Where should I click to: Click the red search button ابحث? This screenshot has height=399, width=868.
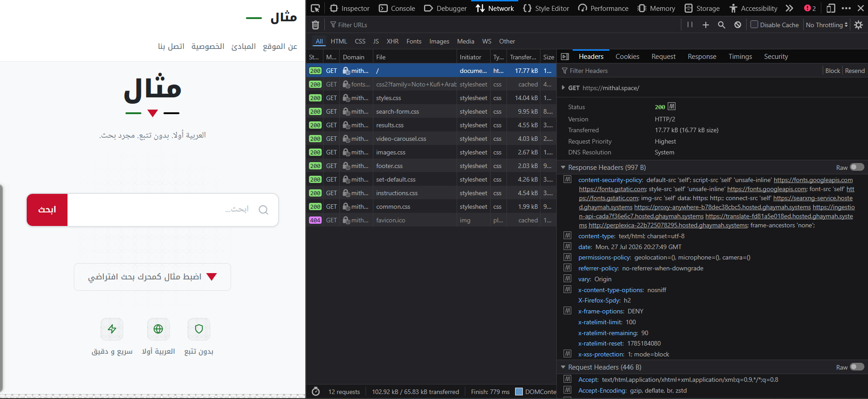tap(47, 210)
